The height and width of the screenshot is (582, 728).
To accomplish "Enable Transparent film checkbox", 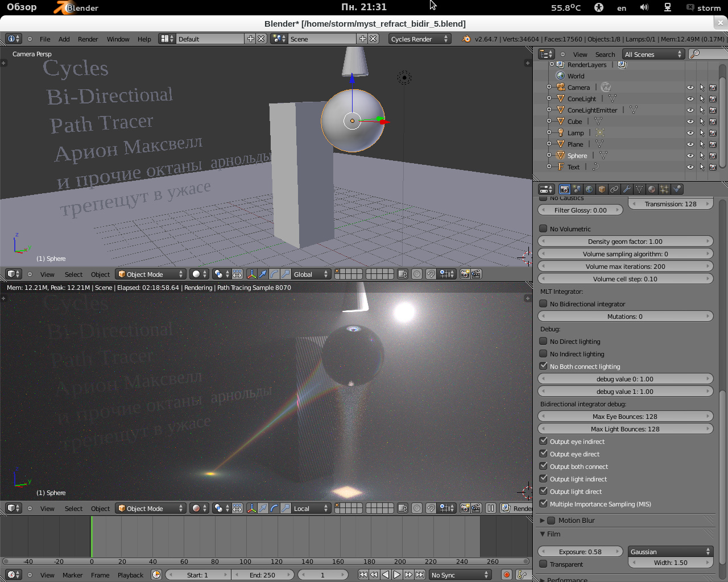I will pos(543,564).
